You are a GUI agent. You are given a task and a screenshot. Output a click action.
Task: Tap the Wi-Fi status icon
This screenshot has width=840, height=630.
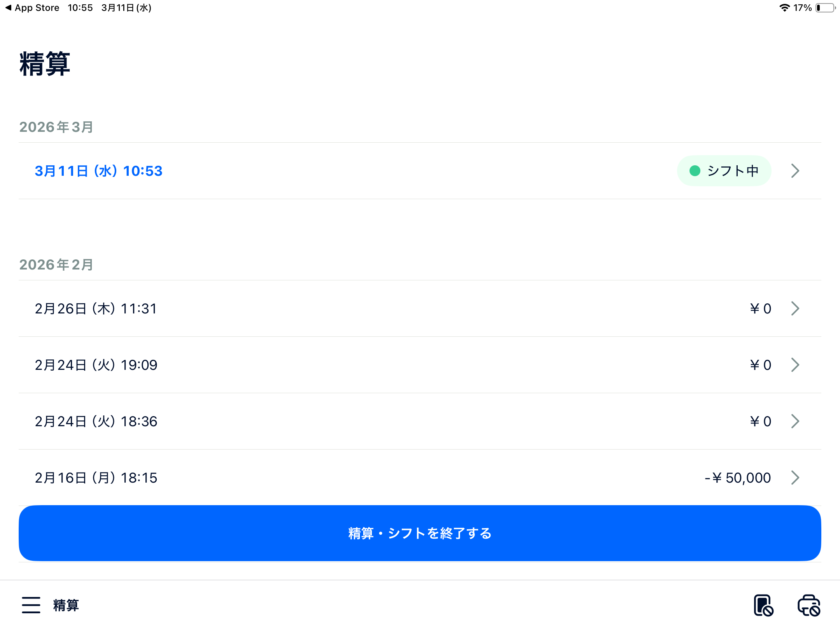coord(784,8)
